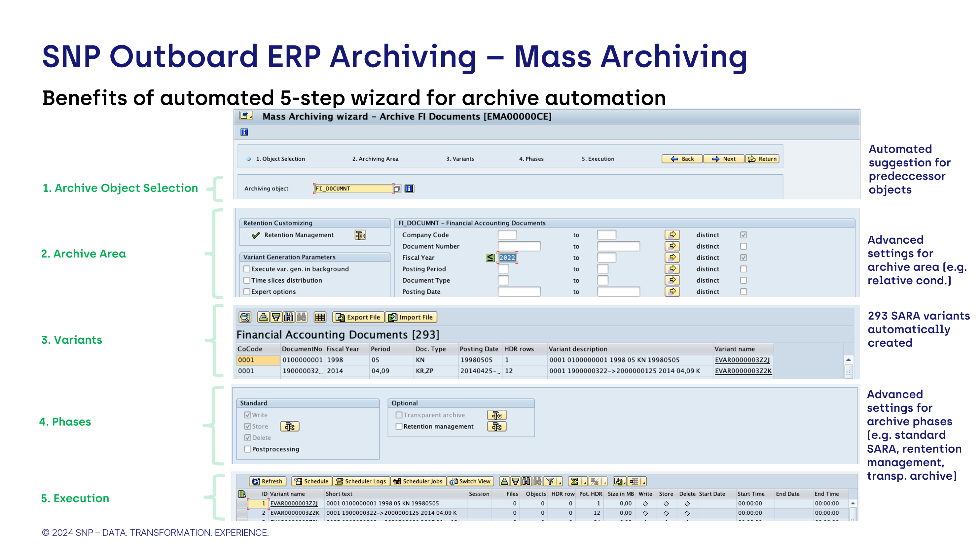Click the less-or-equal selection option on Fiscal Year

coord(490,258)
